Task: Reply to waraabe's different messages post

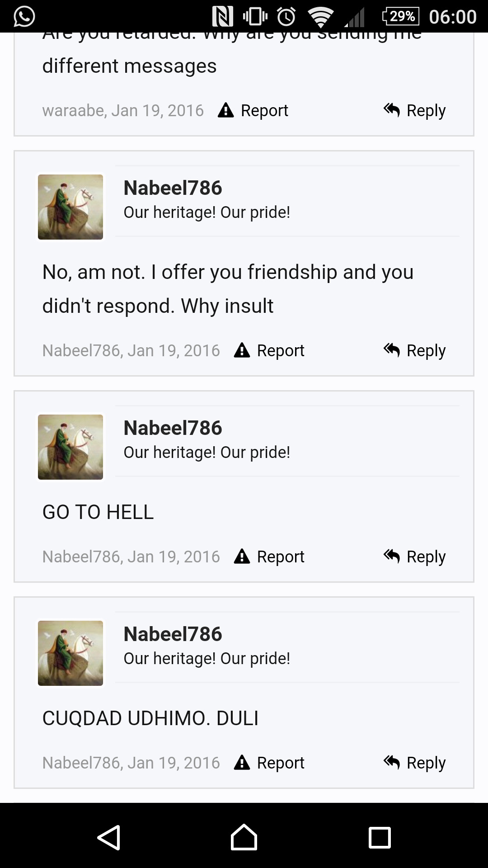Action: pos(415,110)
